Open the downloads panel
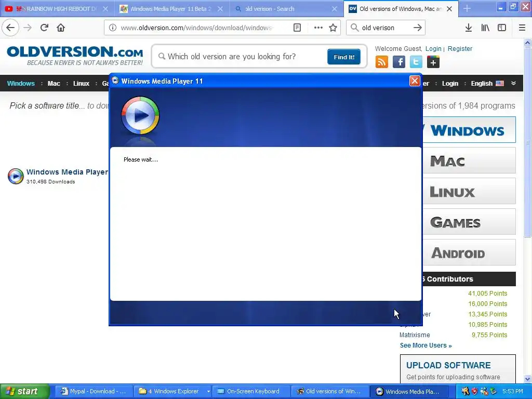Image resolution: width=532 pixels, height=399 pixels. pos(468,28)
